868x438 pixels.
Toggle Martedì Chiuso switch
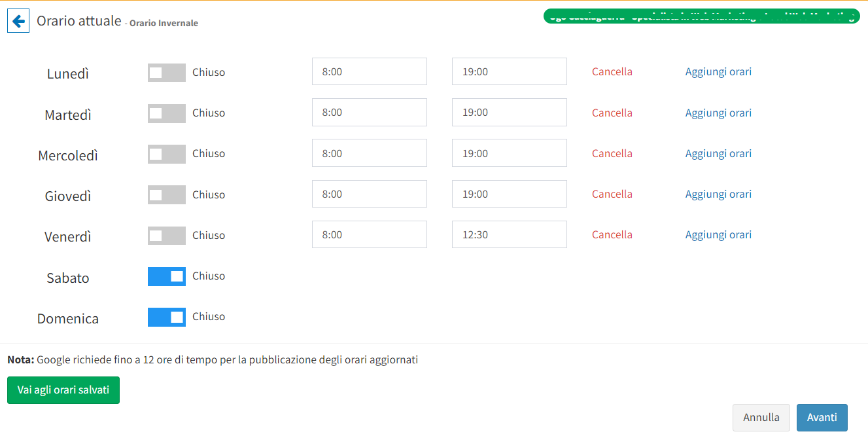click(166, 113)
